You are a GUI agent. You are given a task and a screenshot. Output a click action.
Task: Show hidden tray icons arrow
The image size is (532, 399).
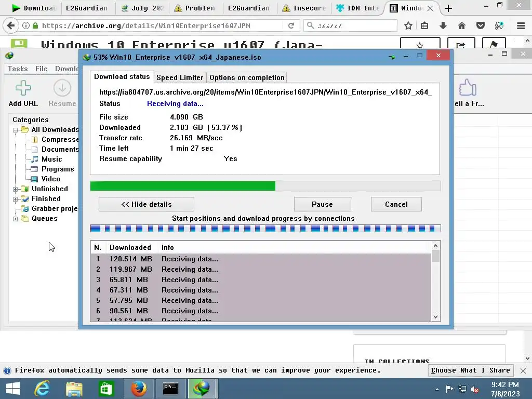pyautogui.click(x=437, y=389)
